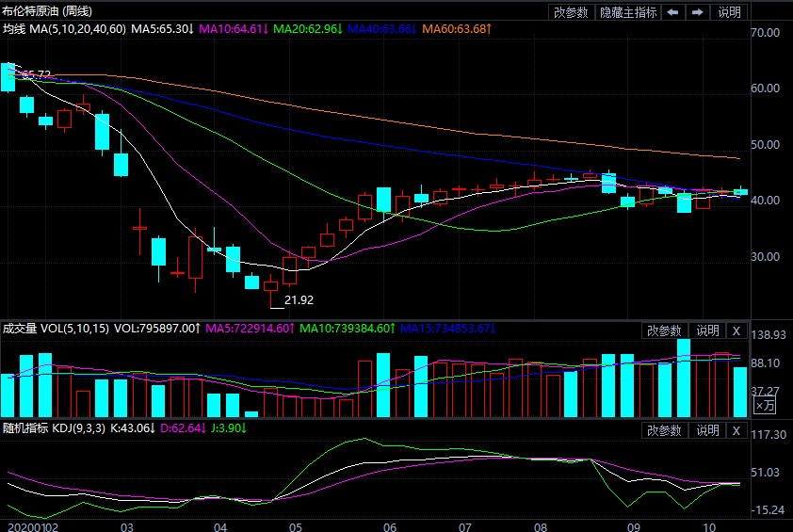This screenshot has width=793, height=532.
Task: Click the 均线 MA(5,10,20,40,60) indicator label
Action: click(63, 30)
